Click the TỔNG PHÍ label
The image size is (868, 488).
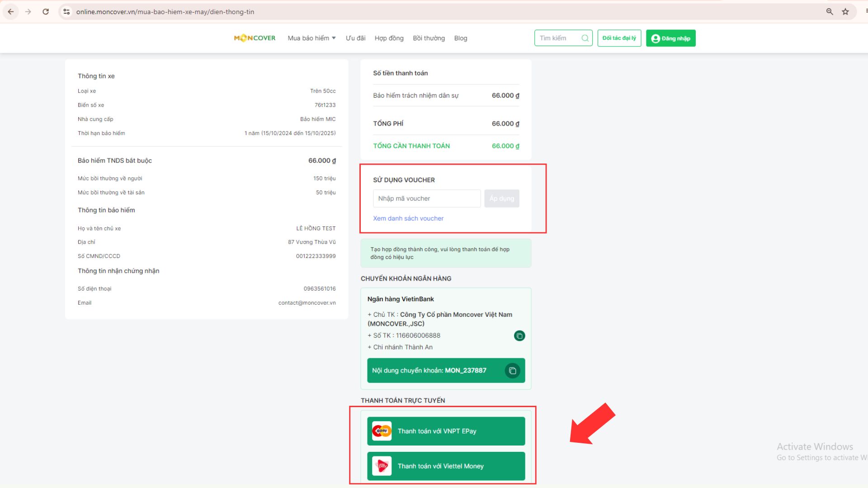click(x=388, y=123)
